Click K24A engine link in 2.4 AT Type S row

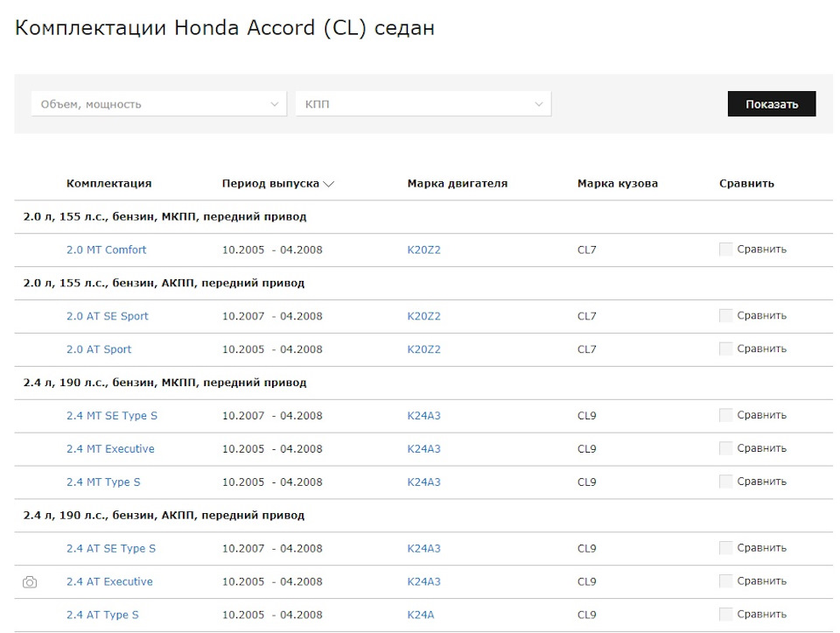pos(421,615)
